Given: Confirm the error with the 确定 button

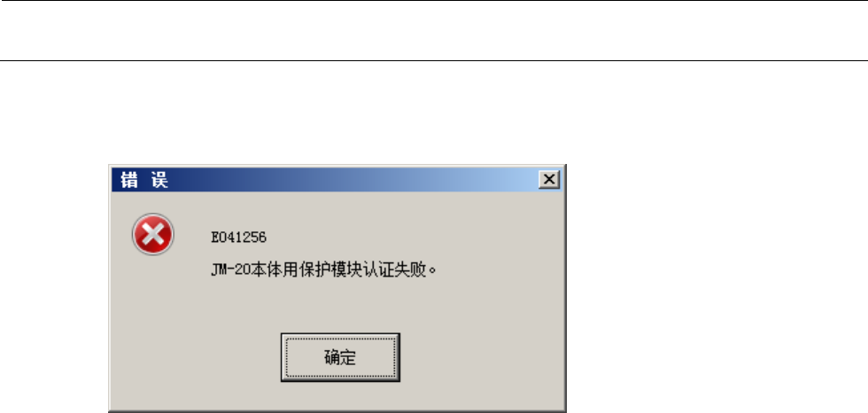Looking at the screenshot, I should (340, 357).
